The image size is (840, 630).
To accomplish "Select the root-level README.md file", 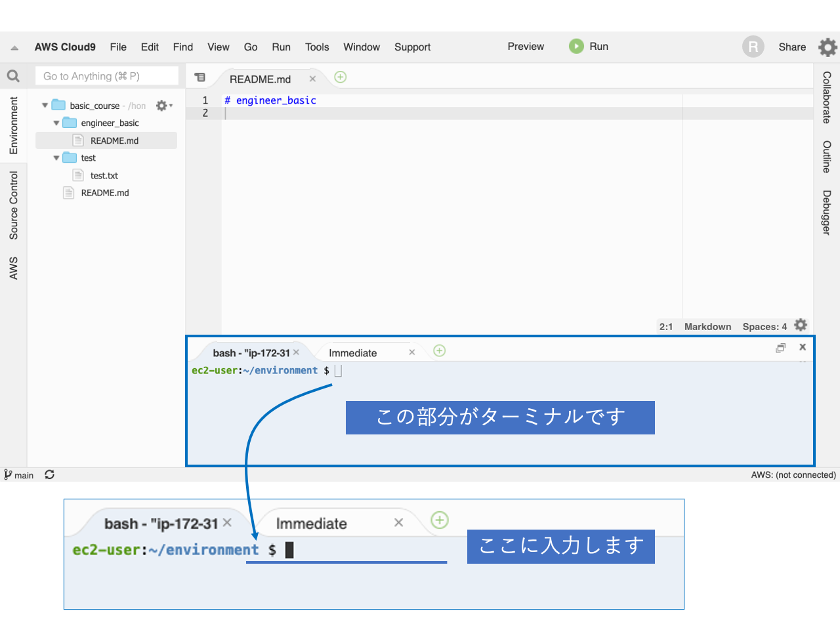I will [105, 193].
